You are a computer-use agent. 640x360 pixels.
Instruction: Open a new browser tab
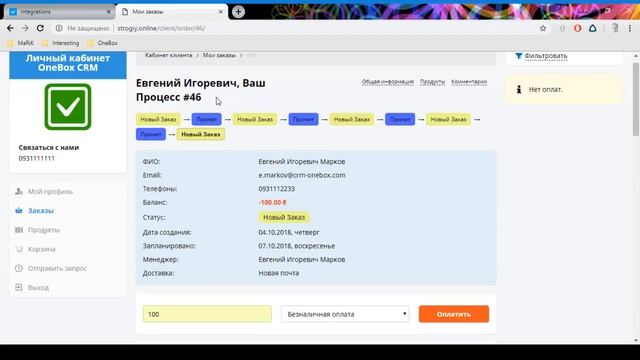238,11
